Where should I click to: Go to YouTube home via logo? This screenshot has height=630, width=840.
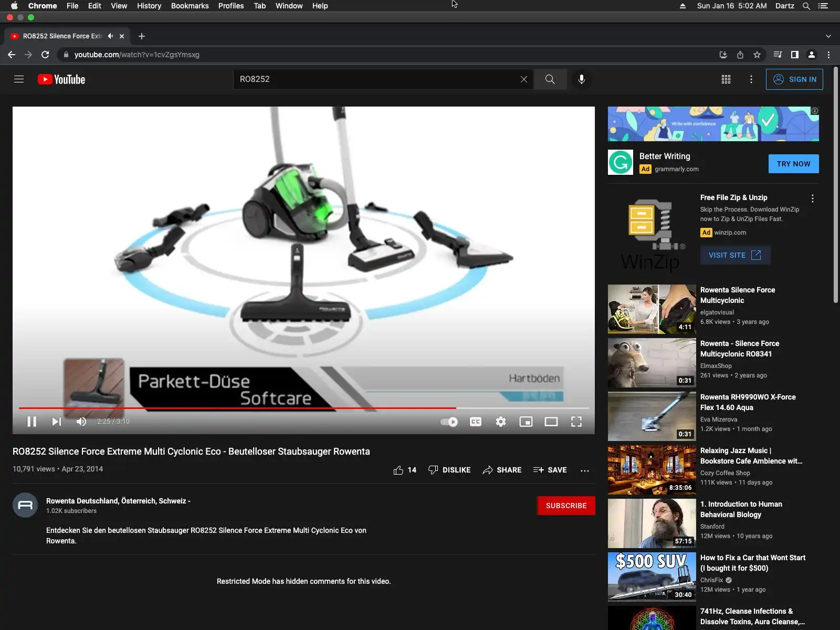coord(61,79)
